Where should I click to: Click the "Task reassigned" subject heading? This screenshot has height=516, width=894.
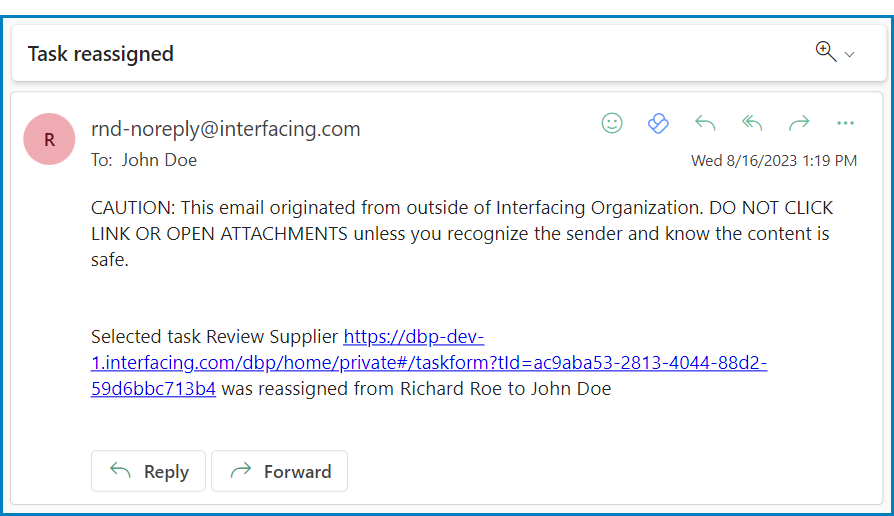(x=101, y=54)
